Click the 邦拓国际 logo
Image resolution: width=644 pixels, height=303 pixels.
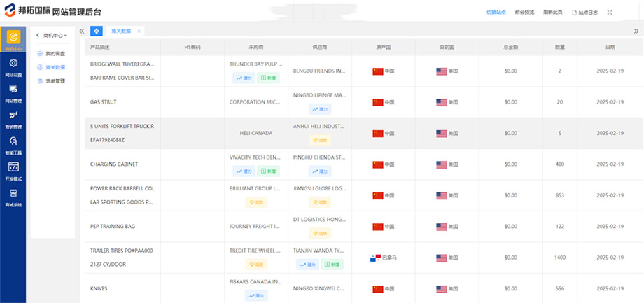pyautogui.click(x=27, y=10)
